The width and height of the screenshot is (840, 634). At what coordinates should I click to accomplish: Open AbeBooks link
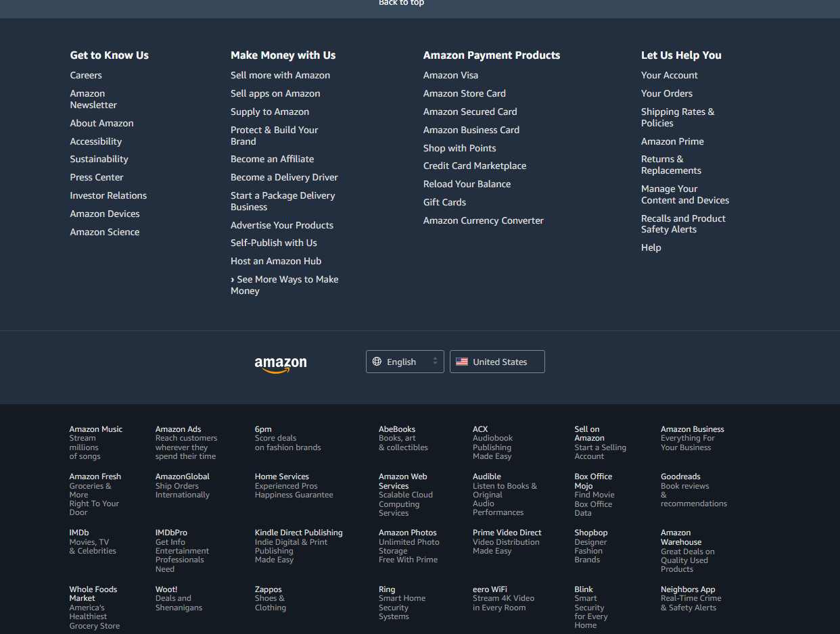click(x=403, y=438)
